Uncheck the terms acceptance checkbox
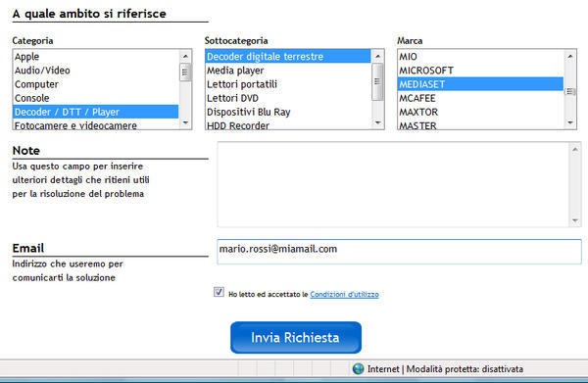Screen dimensions: 588x383 coord(219,292)
